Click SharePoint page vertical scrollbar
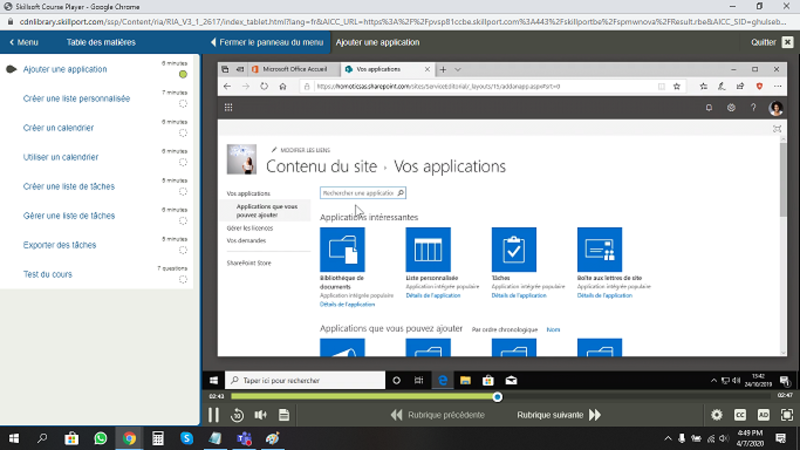This screenshot has width=800, height=450. [783, 179]
